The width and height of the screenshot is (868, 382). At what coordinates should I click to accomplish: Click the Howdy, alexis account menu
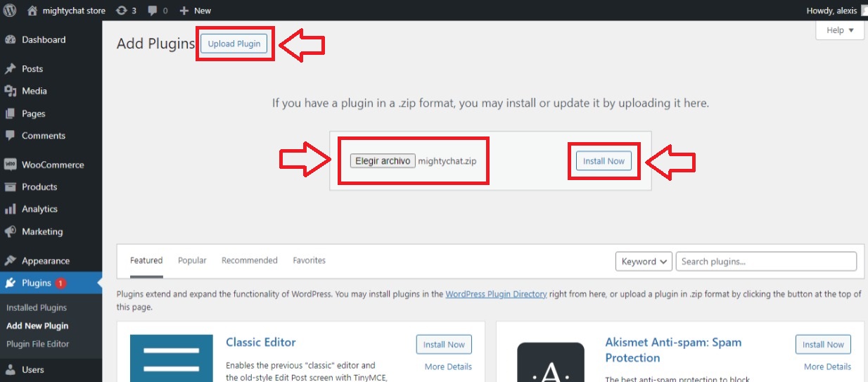[x=836, y=11]
